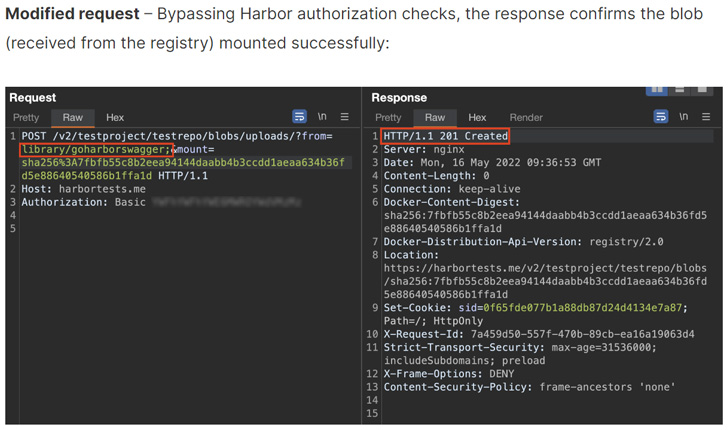Image resolution: width=728 pixels, height=430 pixels.
Task: Switch to the tabbed layout icon
Action: (702, 91)
